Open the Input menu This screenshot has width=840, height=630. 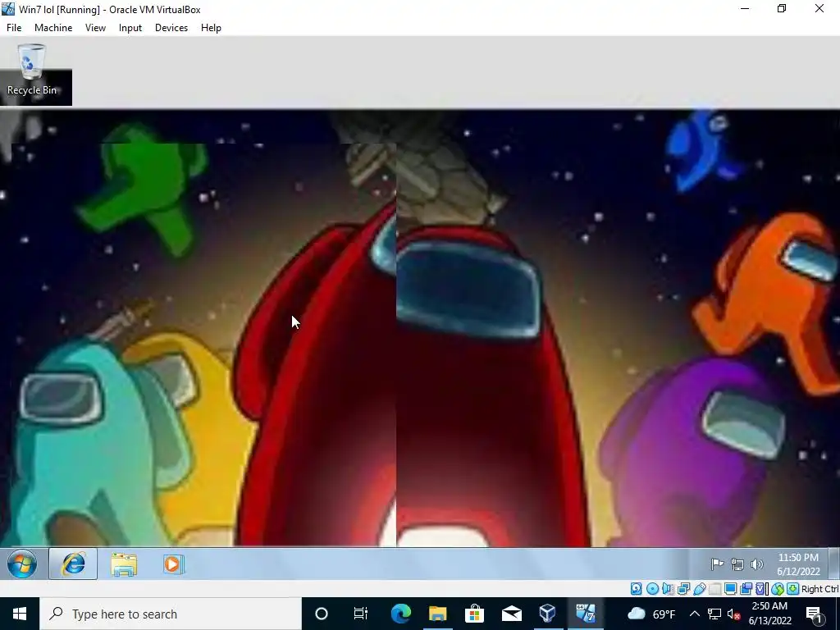coord(130,28)
